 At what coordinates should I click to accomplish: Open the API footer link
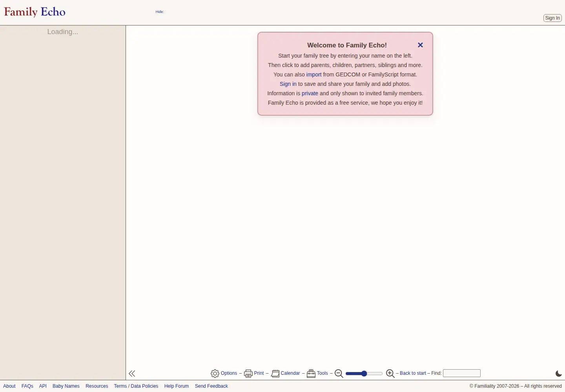(43, 386)
